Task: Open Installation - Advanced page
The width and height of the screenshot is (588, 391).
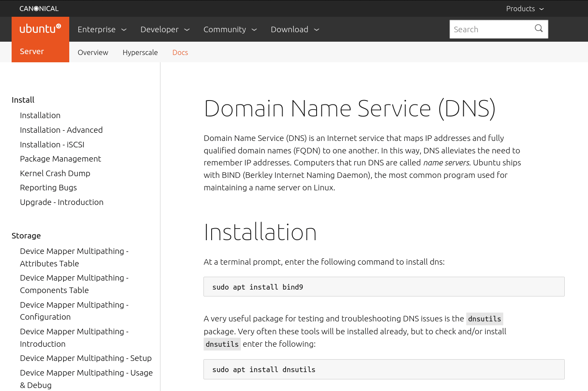Action: point(61,130)
